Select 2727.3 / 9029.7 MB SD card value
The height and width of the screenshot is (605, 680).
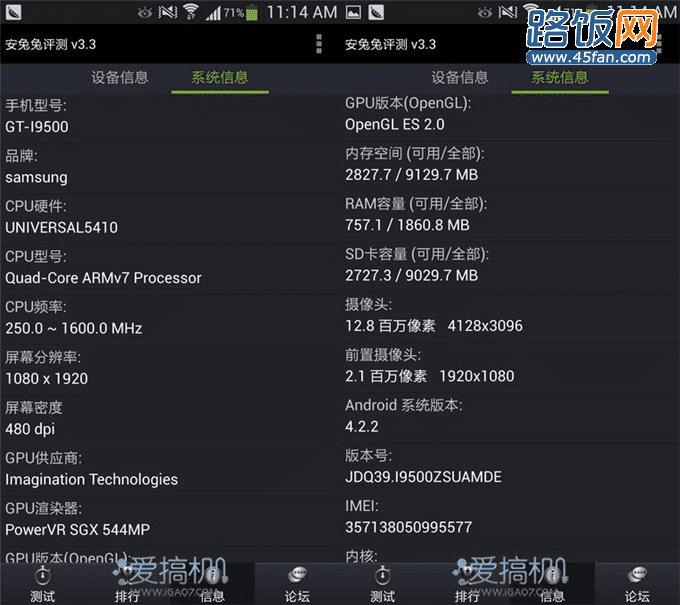click(x=412, y=275)
